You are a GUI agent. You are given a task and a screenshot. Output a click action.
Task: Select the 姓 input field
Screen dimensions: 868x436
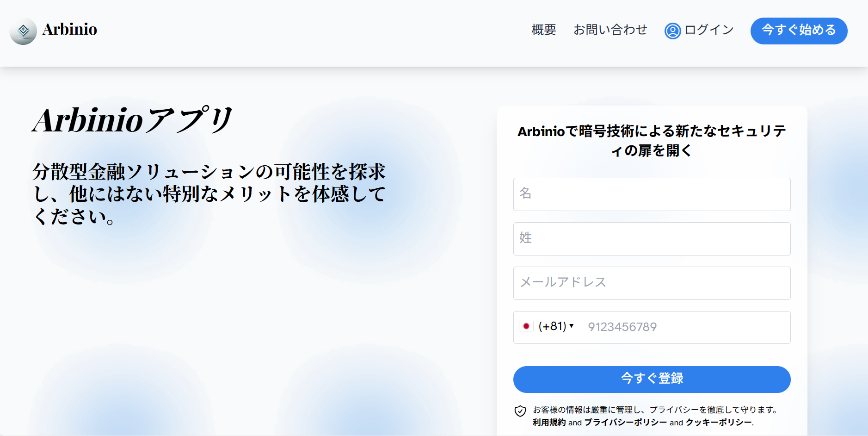(652, 239)
